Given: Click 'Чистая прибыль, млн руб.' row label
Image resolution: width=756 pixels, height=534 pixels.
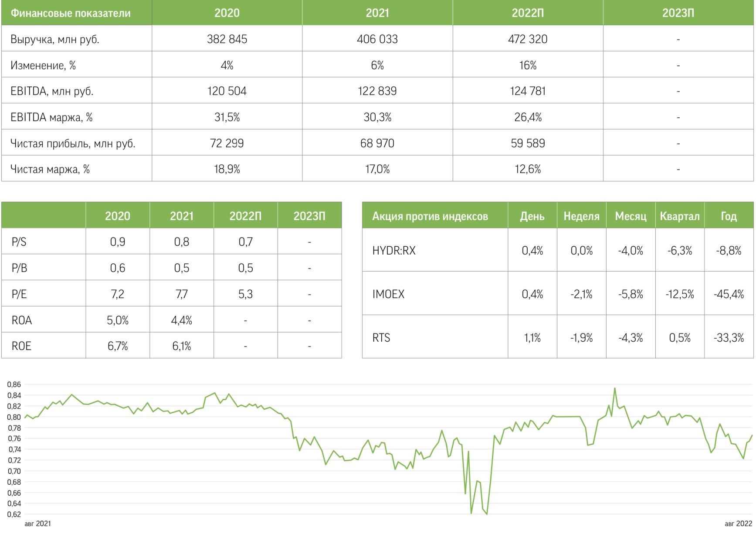Looking at the screenshot, I should [73, 143].
